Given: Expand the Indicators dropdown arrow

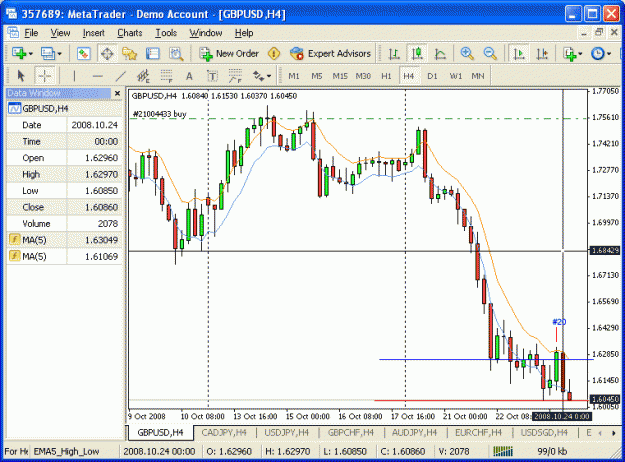Looking at the screenshot, I should [580, 54].
